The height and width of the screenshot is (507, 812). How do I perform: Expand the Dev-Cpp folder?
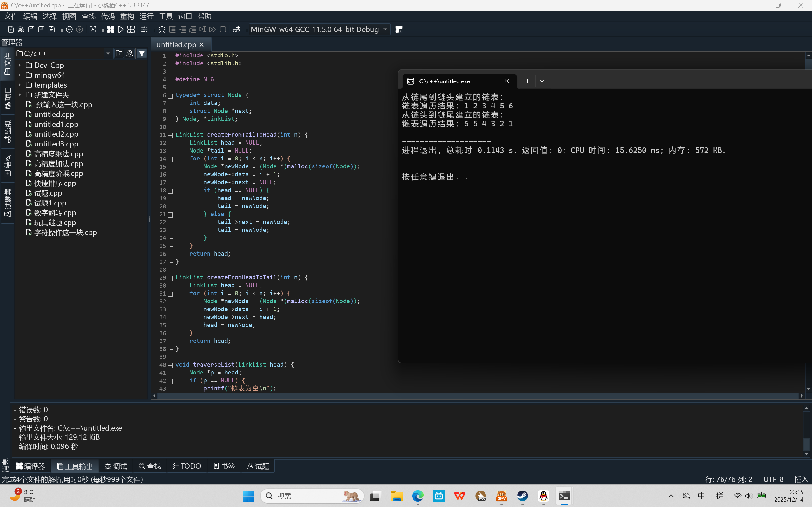point(19,65)
